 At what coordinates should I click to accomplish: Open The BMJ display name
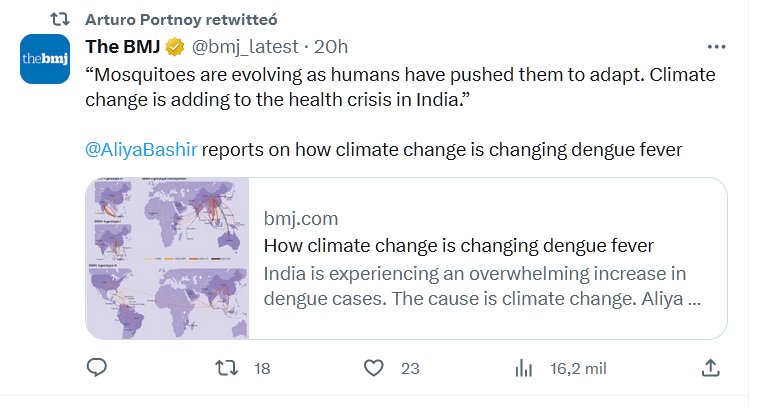coord(122,47)
